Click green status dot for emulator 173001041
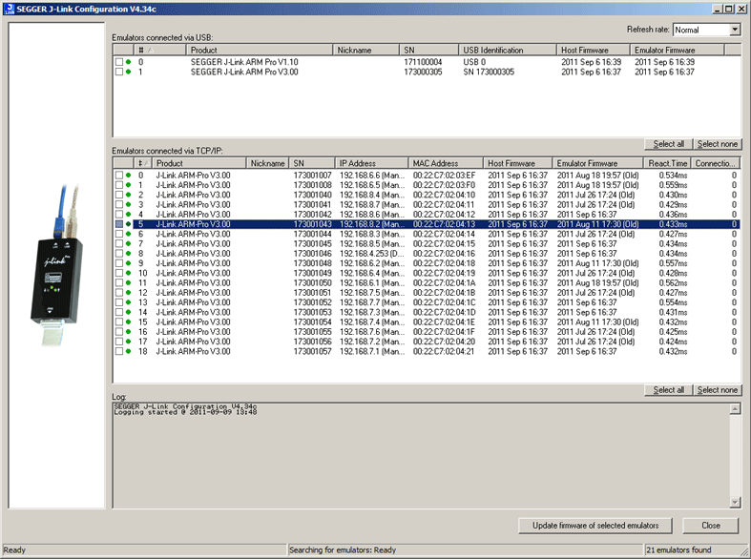 pos(129,204)
